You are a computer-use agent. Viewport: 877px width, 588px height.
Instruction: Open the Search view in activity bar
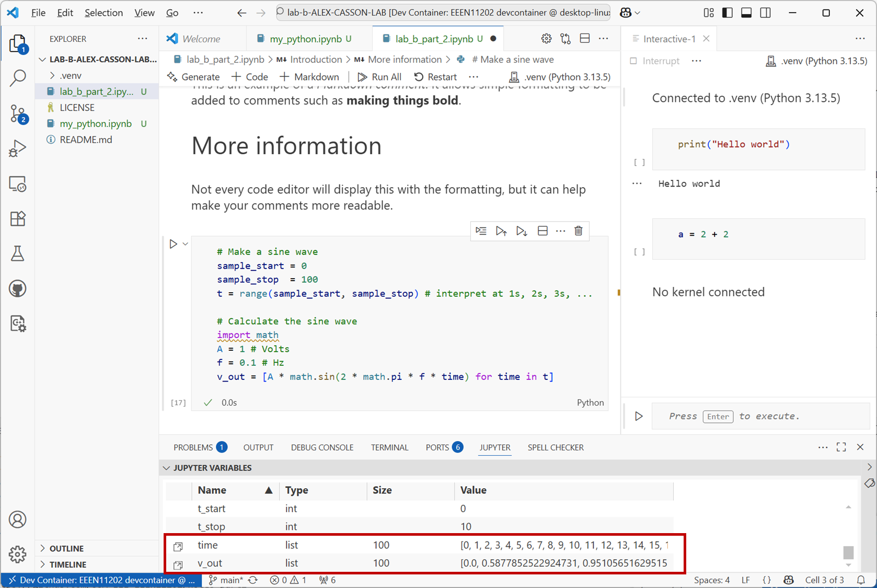pos(18,78)
